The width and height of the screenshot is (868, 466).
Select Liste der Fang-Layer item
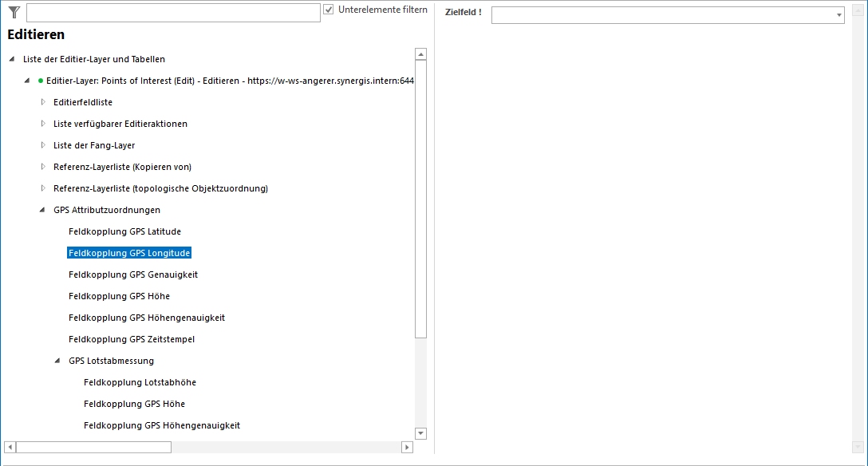(x=94, y=145)
